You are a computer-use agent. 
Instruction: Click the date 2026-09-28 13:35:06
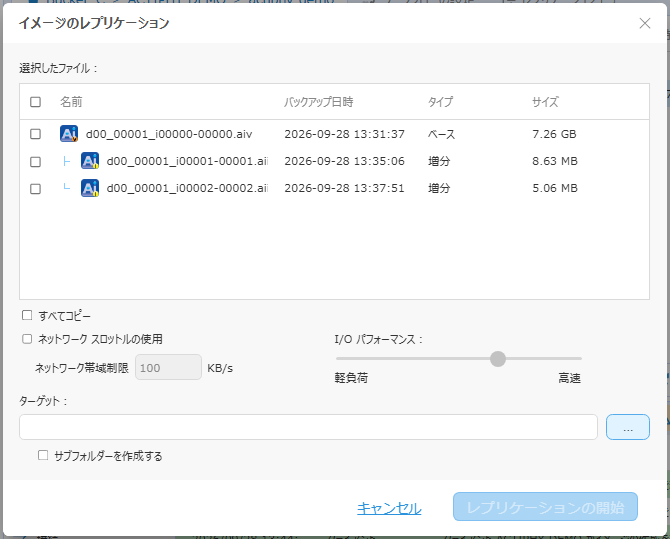point(344,161)
